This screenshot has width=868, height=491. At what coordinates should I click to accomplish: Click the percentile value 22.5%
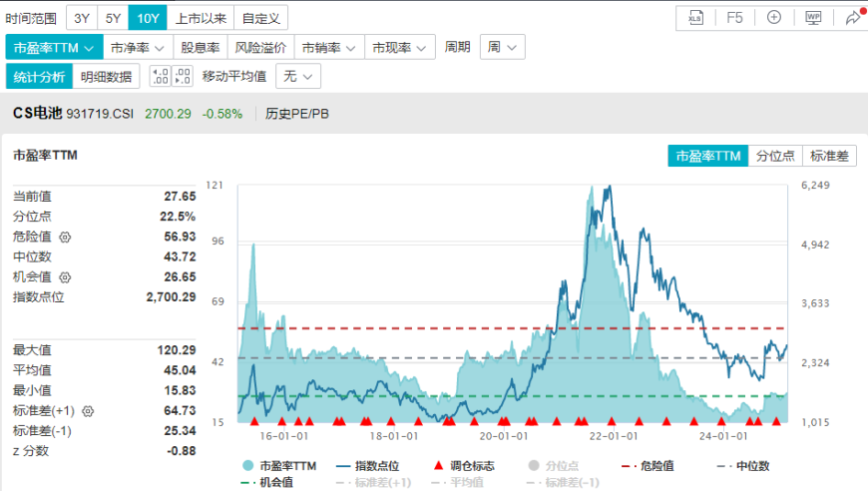coord(178,217)
